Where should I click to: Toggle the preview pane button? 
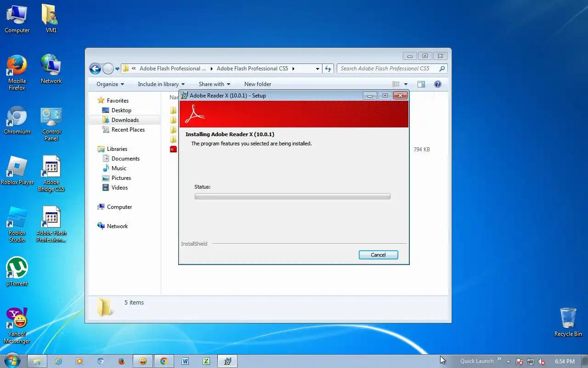click(421, 84)
